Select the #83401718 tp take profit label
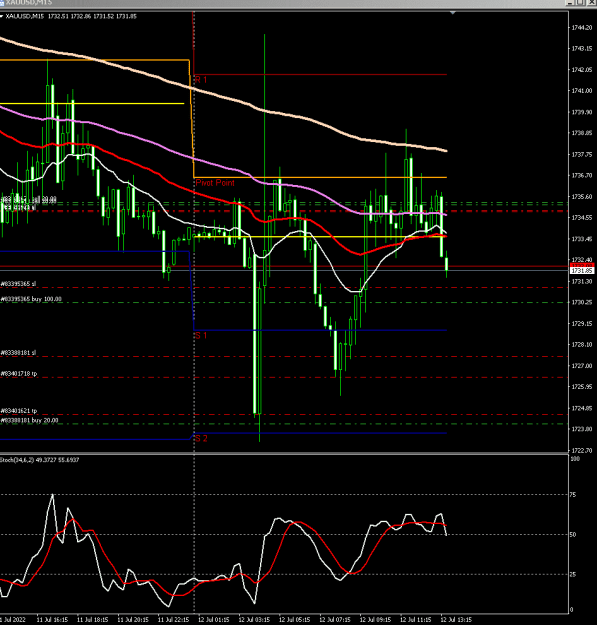Screen dimensions: 597x625 19,373
